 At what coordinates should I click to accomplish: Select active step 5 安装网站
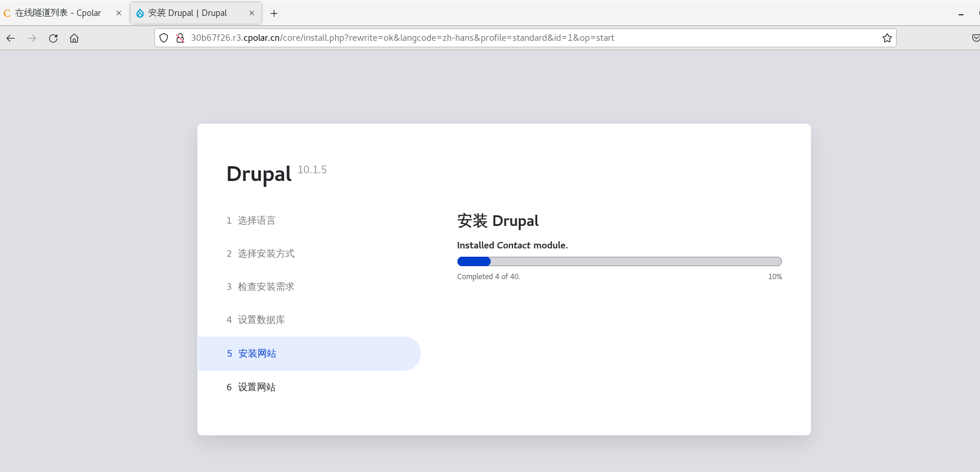click(x=309, y=354)
